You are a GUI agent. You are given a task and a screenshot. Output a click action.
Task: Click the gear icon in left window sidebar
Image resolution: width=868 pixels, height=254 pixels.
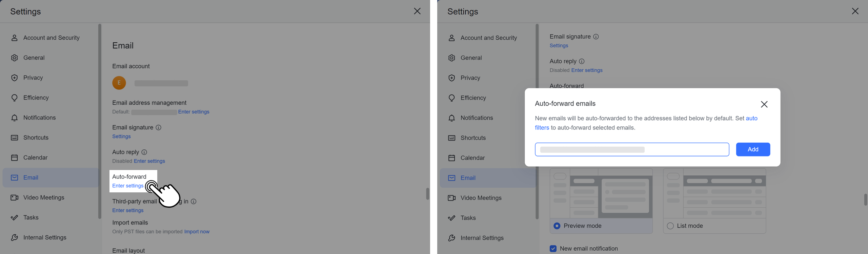[14, 58]
